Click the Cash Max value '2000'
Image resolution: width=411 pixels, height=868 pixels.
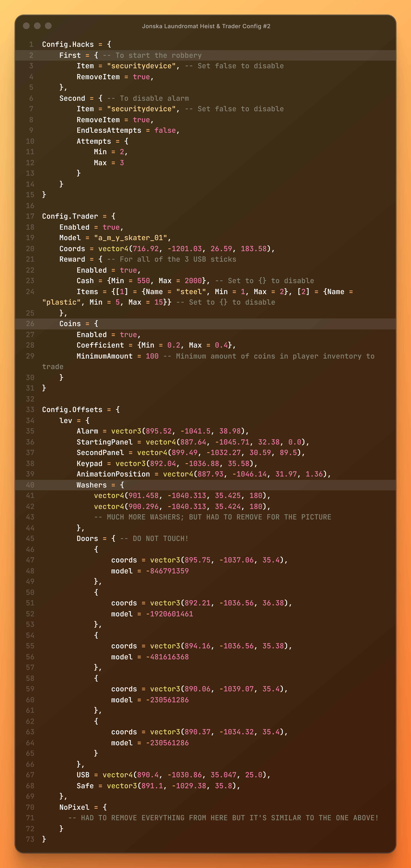[193, 281]
